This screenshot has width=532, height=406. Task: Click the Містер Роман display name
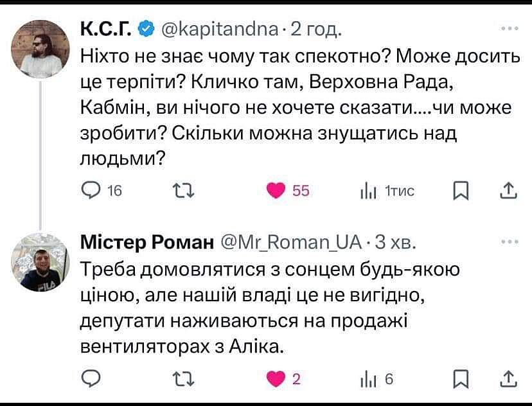pyautogui.click(x=146, y=243)
